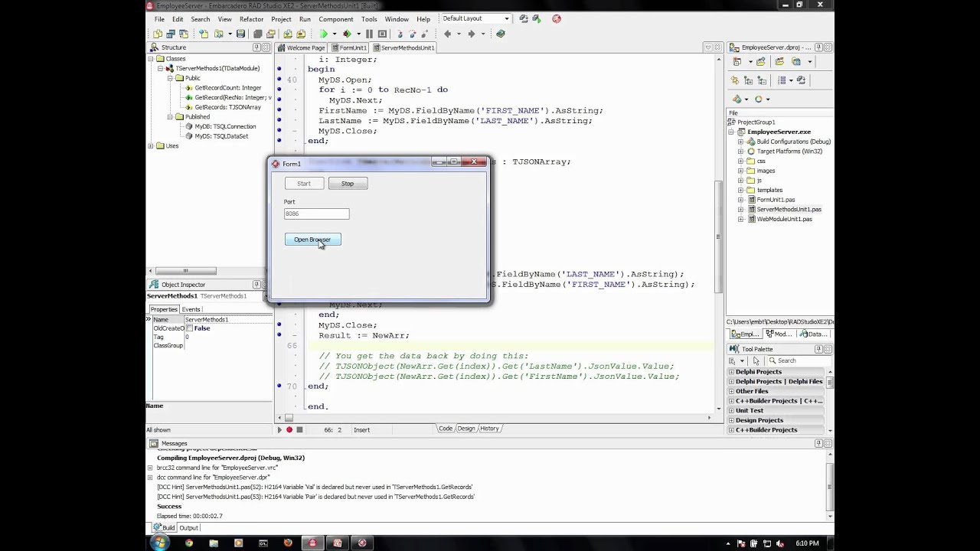Click Remove file from project icon

pos(301,34)
